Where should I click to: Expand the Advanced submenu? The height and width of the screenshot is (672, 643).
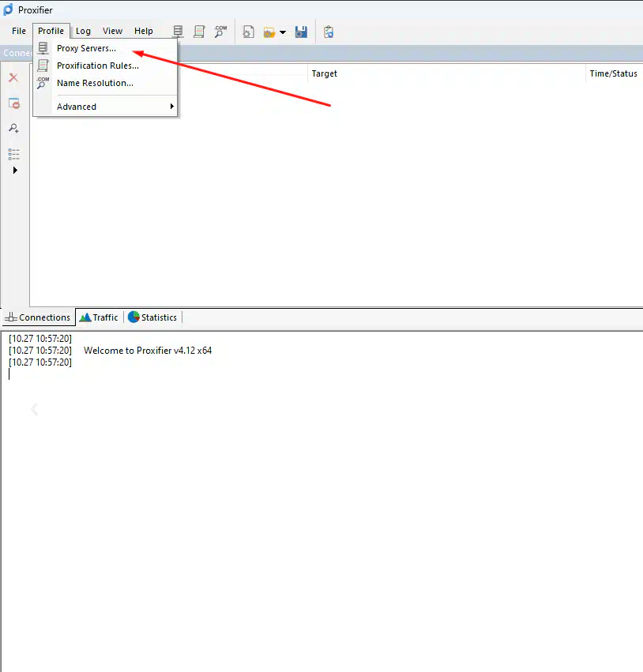(x=105, y=107)
